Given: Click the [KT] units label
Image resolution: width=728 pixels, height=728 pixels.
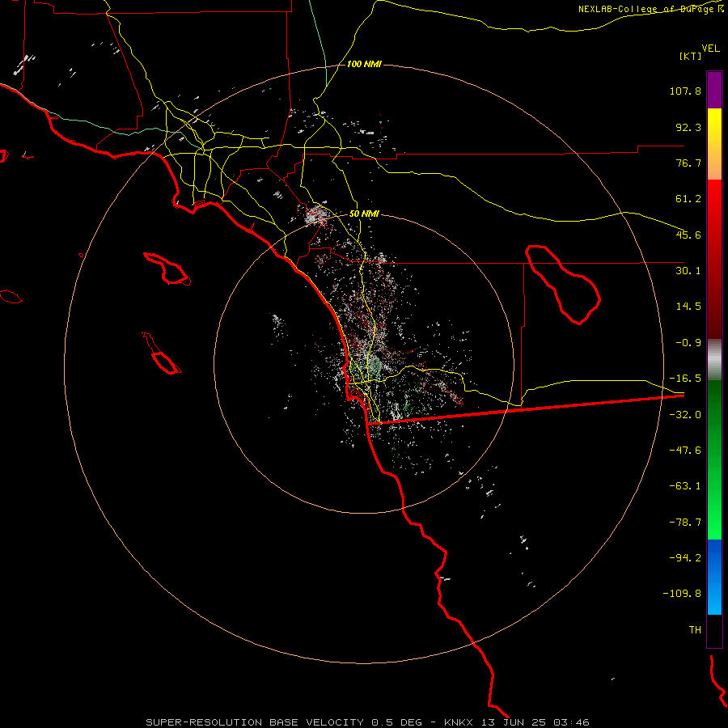Looking at the screenshot, I should point(691,56).
